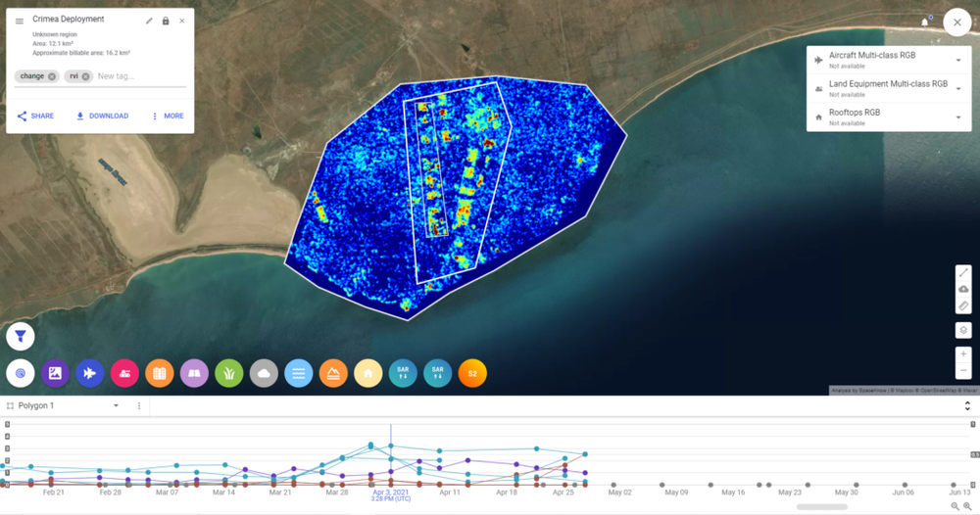Open the hamburger menu in Crimea panel
The image size is (980, 515).
(x=20, y=21)
